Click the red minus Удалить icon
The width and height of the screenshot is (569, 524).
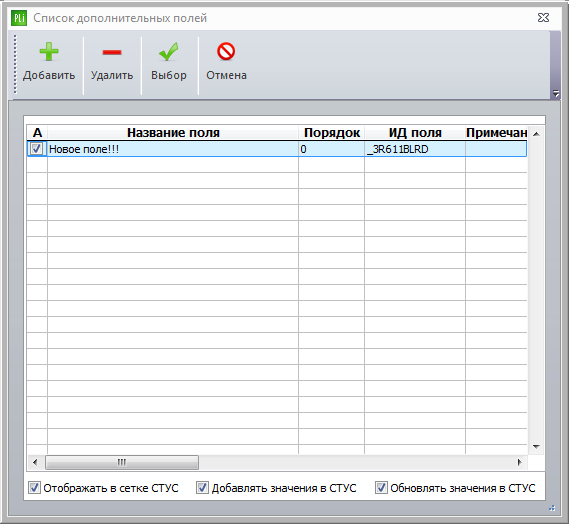112,52
